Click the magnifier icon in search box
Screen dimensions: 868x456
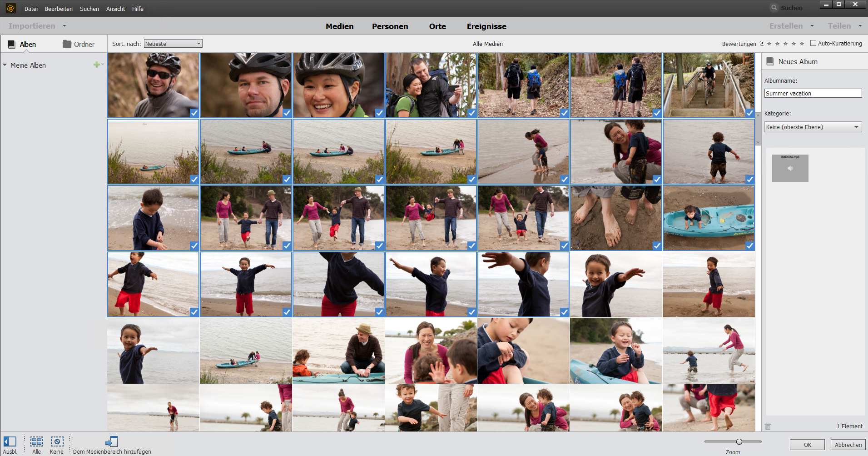tap(774, 8)
